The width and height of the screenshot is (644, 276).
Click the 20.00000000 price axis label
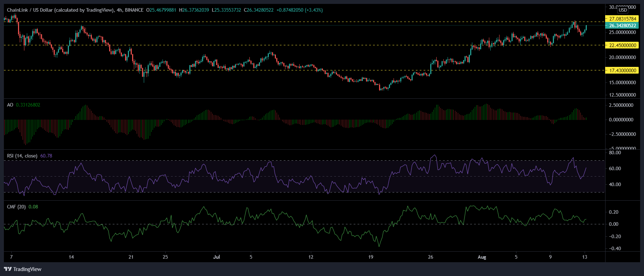[x=623, y=57]
